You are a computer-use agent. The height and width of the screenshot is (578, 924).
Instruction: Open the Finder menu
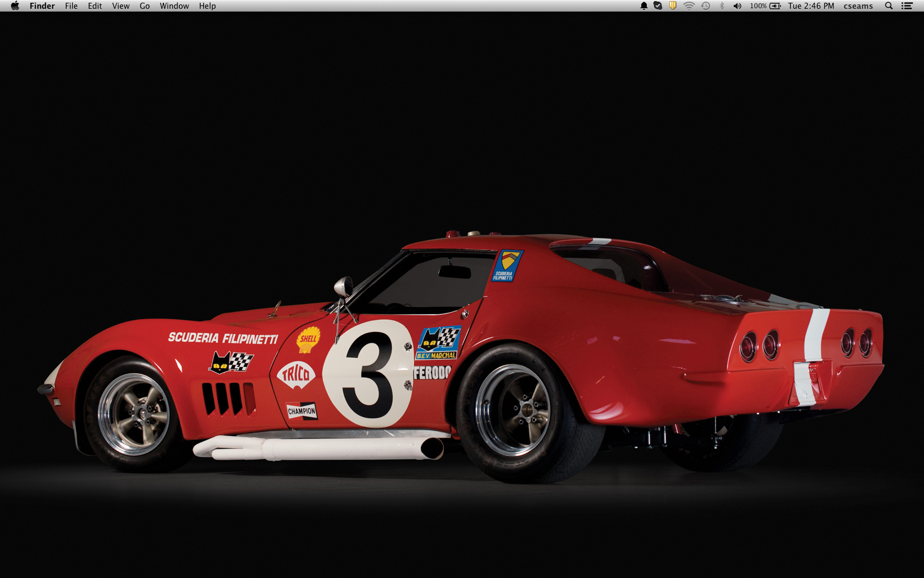pyautogui.click(x=42, y=6)
